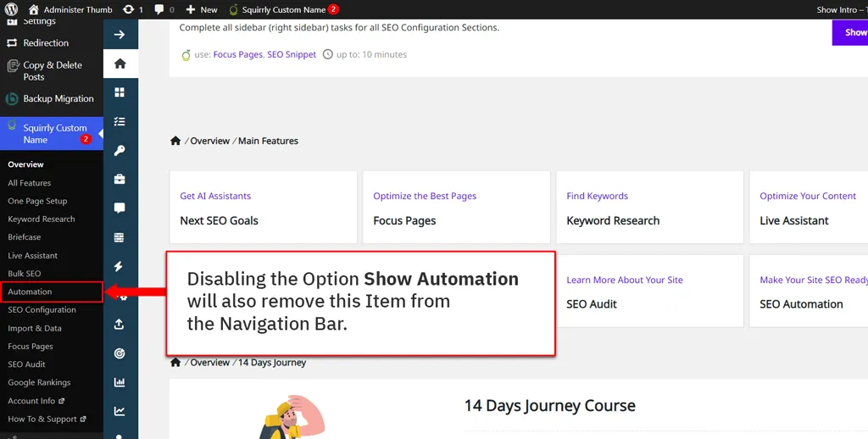
Task: Open Copy & Delete Posts menu item
Action: click(x=52, y=71)
